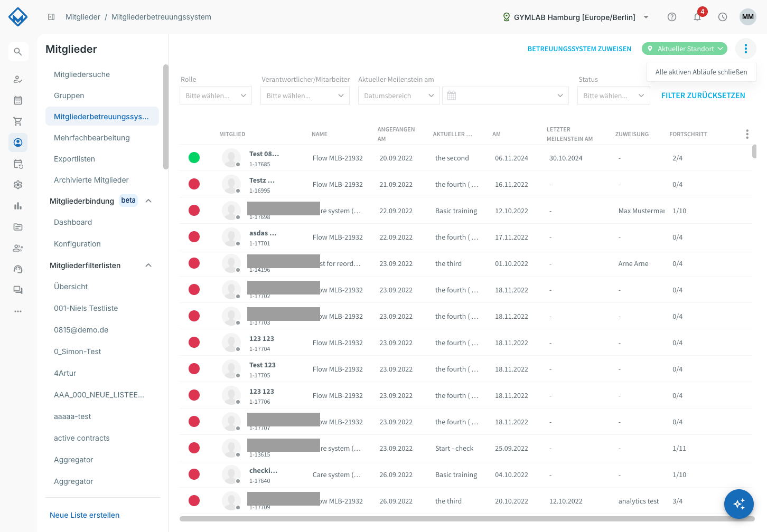The height and width of the screenshot is (532, 767).
Task: Open table column options three-dot icon
Action: pos(747,134)
